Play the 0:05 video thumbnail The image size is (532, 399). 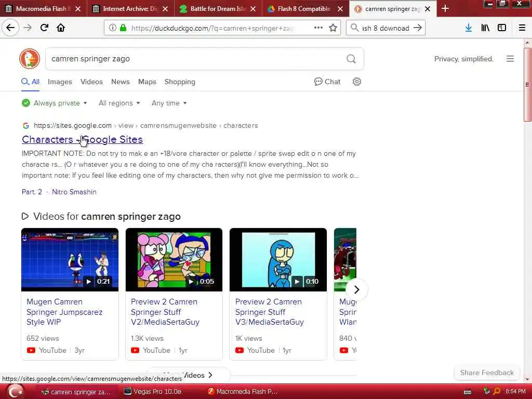click(174, 260)
